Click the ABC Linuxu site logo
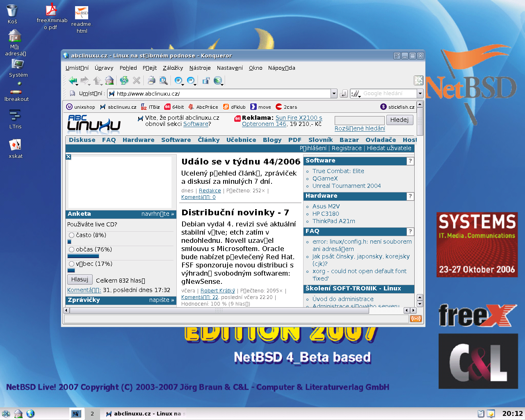Image resolution: width=525 pixels, height=420 pixels. click(x=94, y=124)
